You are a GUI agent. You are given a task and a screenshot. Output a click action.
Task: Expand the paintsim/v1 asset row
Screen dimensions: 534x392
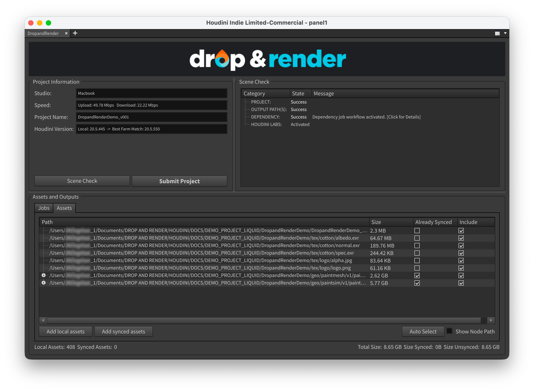tap(44, 283)
